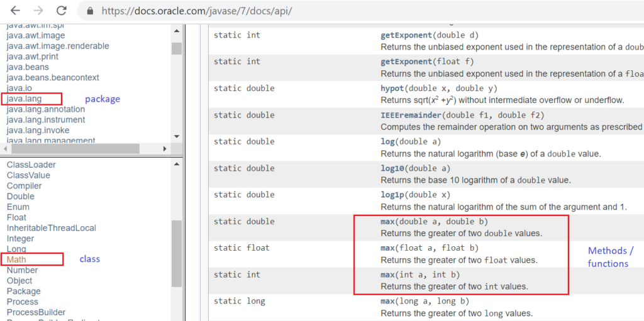This screenshot has height=321, width=644.
Task: Open the Process class page
Action: point(23,302)
